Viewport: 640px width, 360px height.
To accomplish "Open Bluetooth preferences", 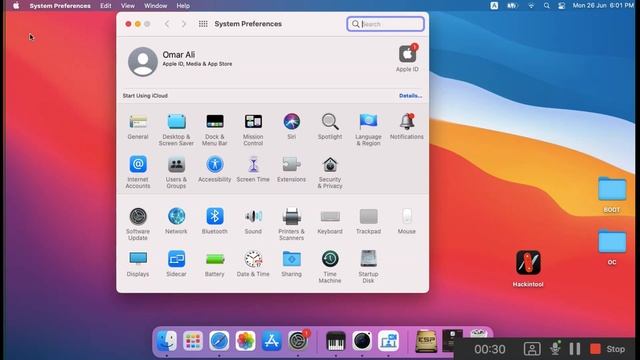I will 215,221.
